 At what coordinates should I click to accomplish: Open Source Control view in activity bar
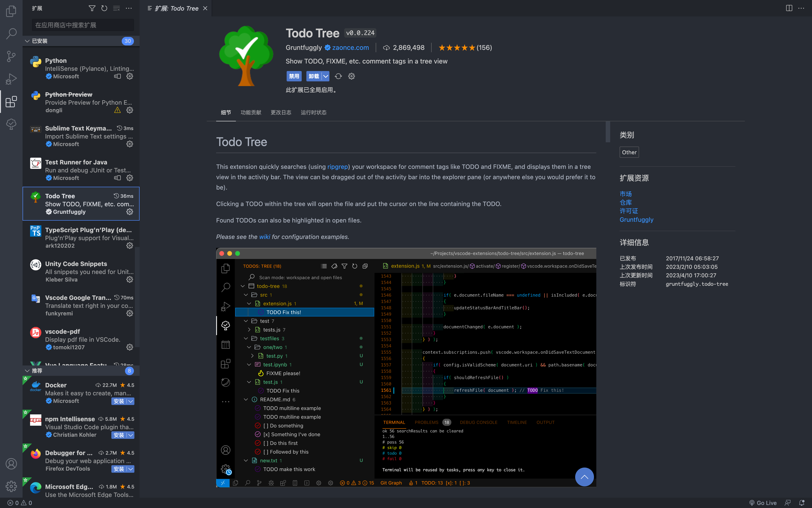pyautogui.click(x=11, y=56)
